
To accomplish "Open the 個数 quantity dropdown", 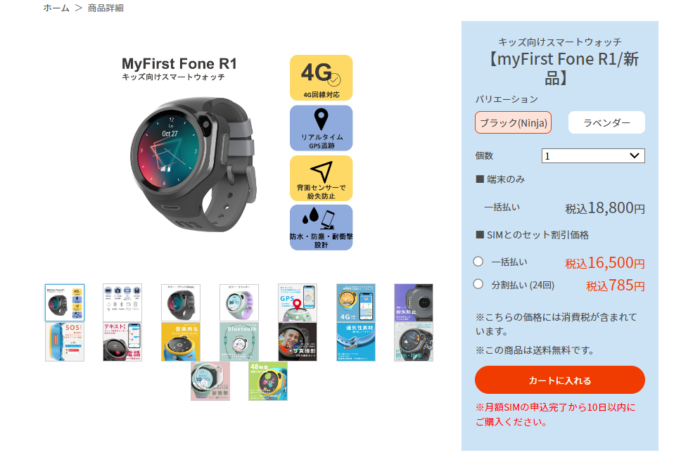I will 593,156.
